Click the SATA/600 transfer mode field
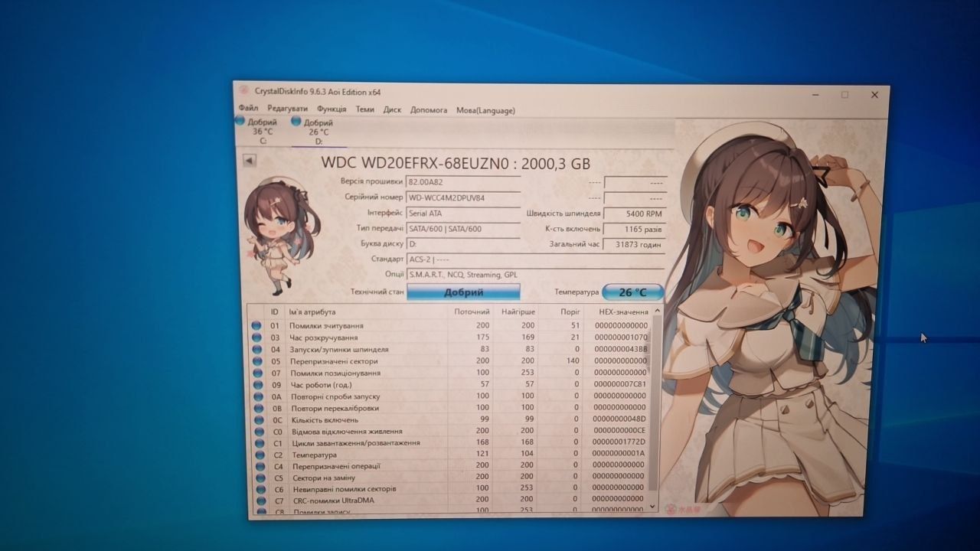Screen dimensions: 980x551 (x=462, y=229)
